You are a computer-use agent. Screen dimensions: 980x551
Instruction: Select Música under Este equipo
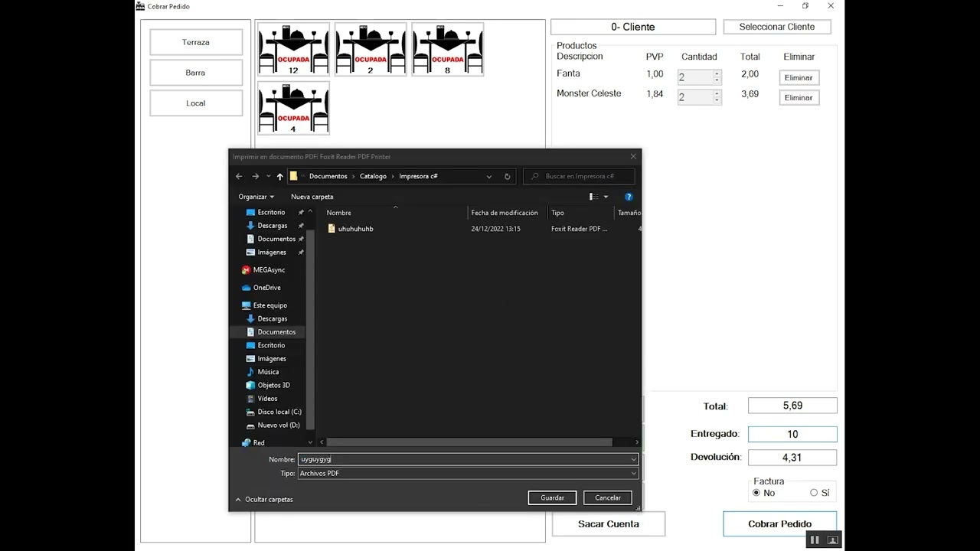tap(263, 372)
